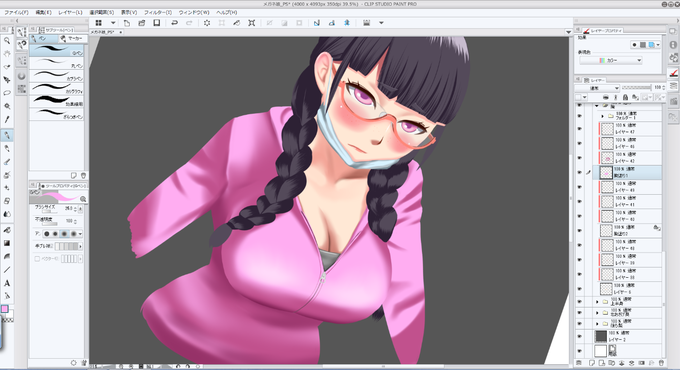
Task: Open the expression color カラー dropdown
Action: tap(611, 60)
